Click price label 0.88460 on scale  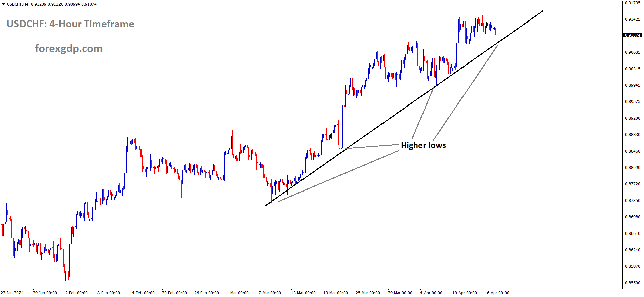tap(632, 151)
